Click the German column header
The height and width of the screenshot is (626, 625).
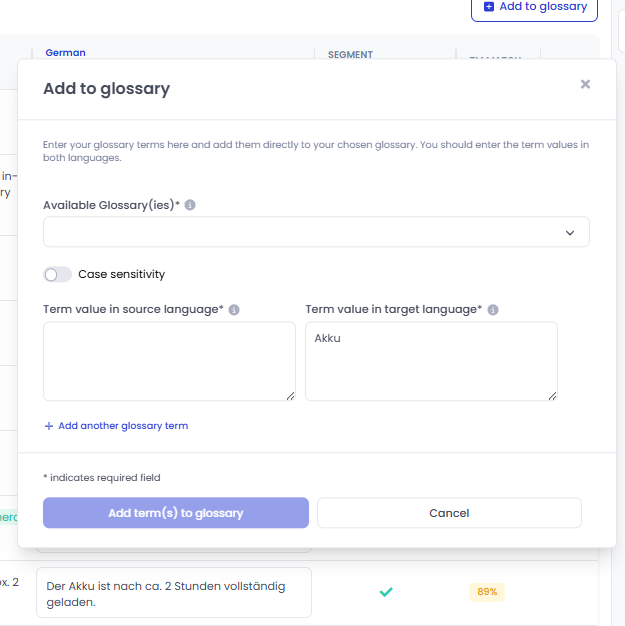[65, 53]
